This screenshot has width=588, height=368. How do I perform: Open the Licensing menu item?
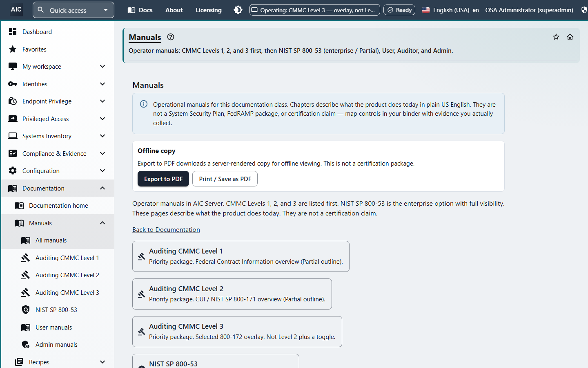tap(209, 10)
